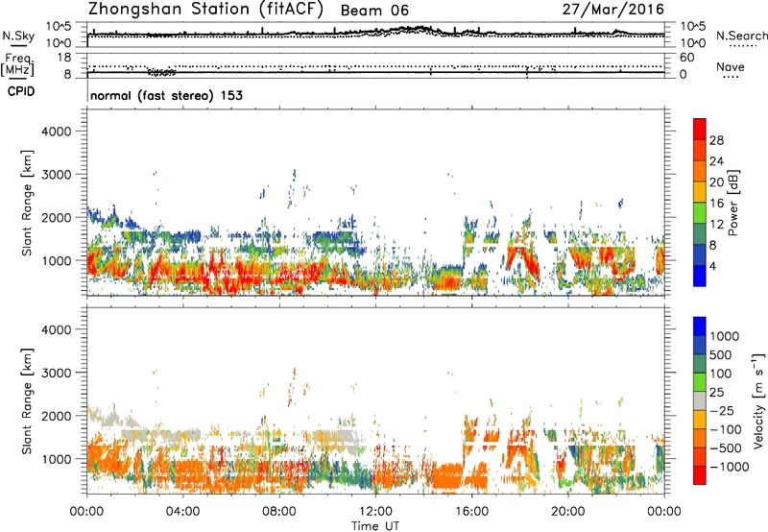Click the '60' Nave axis label
The width and height of the screenshot is (768, 532).
(x=686, y=58)
